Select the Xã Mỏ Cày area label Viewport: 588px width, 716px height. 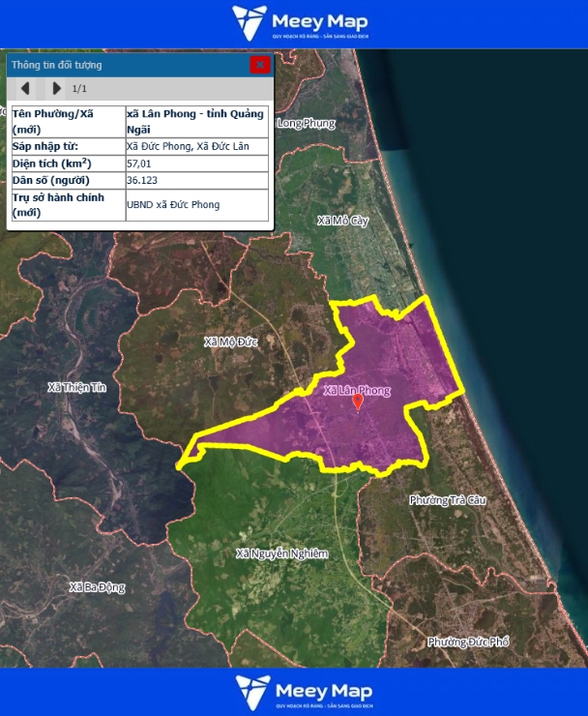point(343,221)
